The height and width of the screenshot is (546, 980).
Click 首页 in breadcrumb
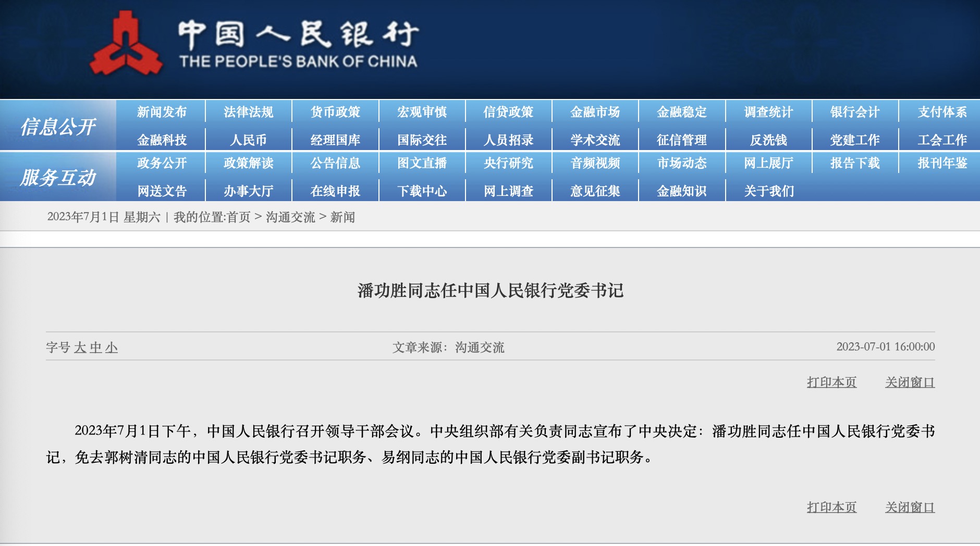[x=239, y=217]
